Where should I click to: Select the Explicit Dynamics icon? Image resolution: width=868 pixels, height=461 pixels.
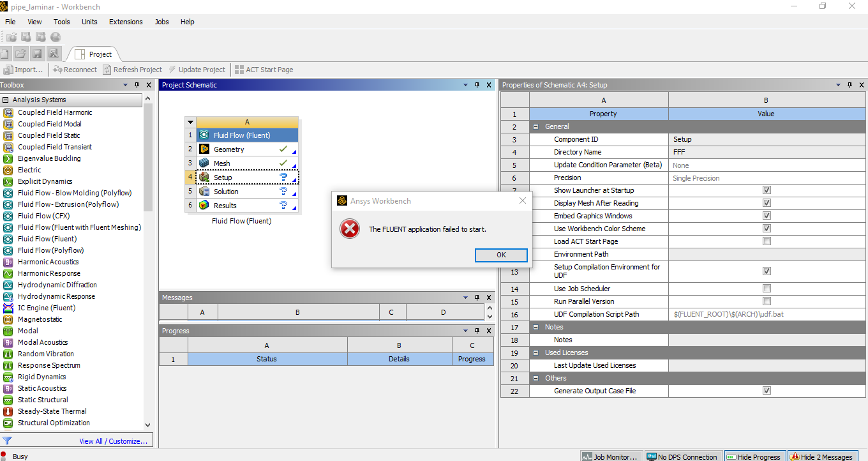point(8,181)
